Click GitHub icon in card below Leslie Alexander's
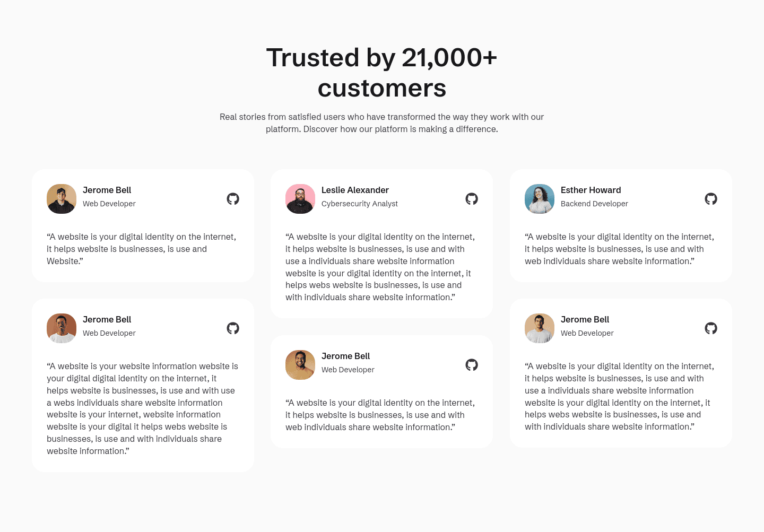The width and height of the screenshot is (764, 532). click(x=472, y=365)
